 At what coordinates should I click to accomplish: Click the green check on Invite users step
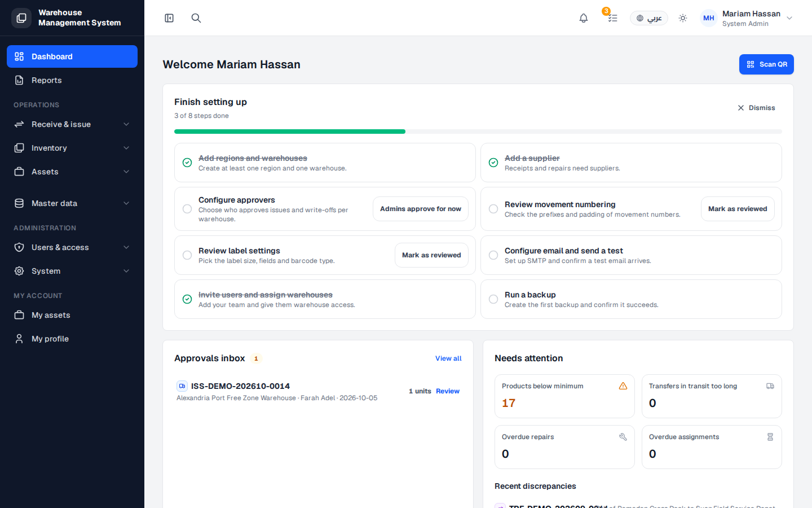click(187, 299)
